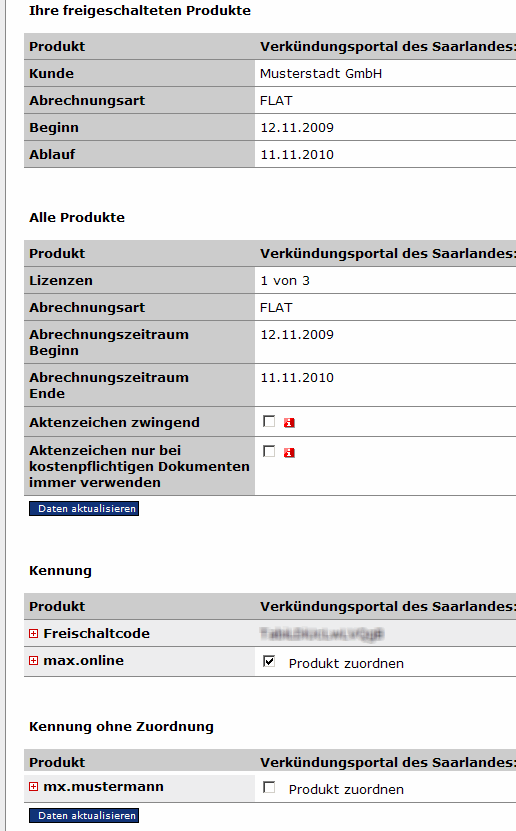
Task: Click the Kennung ohne Zuordnung heading
Action: (121, 727)
